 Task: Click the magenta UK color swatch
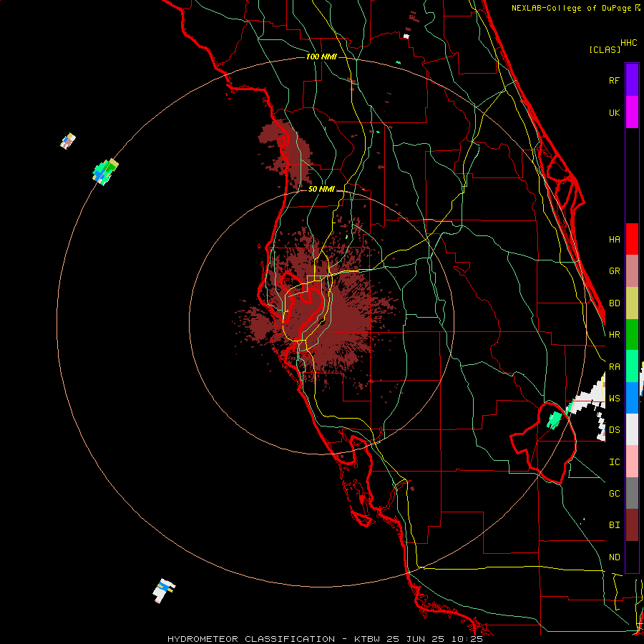click(x=632, y=112)
